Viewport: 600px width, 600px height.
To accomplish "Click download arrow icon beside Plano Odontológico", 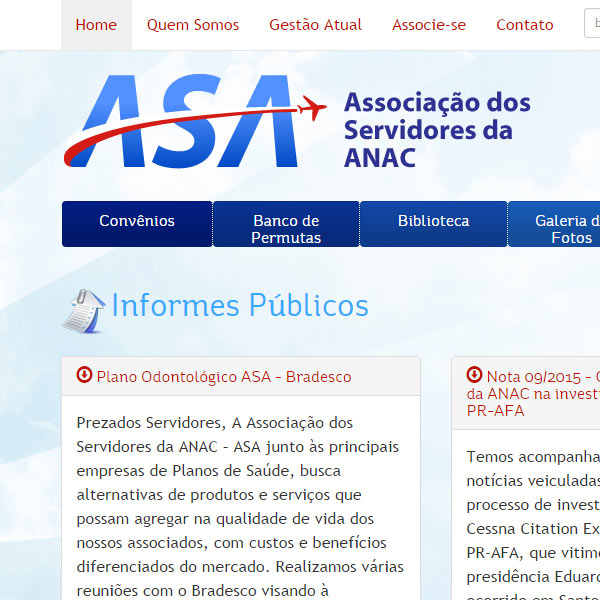I will [84, 375].
